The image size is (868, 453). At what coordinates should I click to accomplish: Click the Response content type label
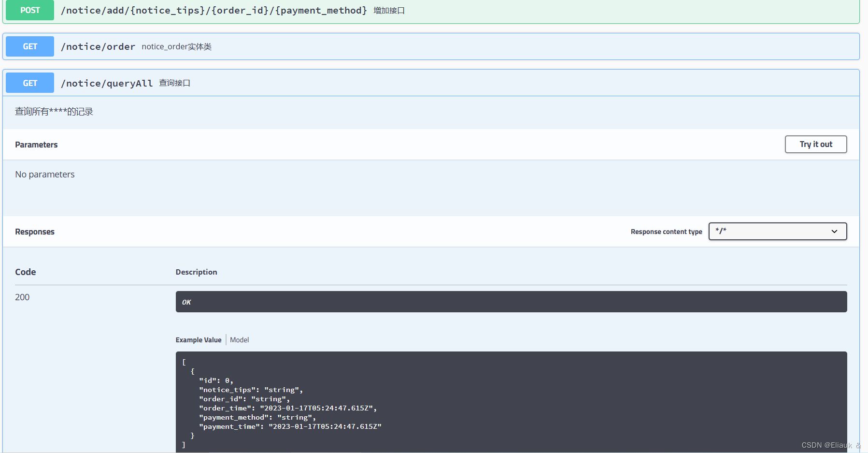(x=667, y=232)
